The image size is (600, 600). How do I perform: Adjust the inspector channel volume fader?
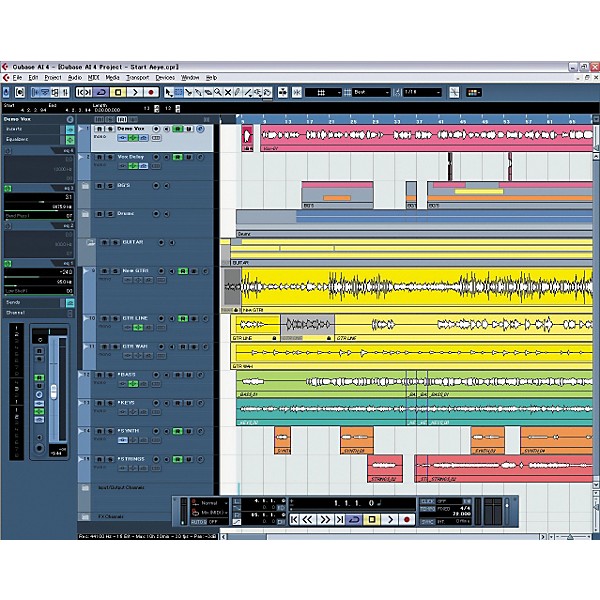tap(54, 392)
